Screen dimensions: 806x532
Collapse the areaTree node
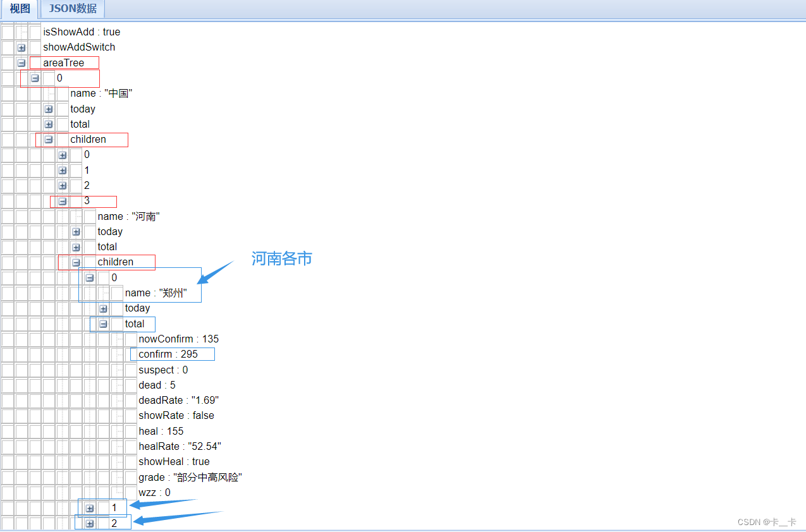[21, 63]
